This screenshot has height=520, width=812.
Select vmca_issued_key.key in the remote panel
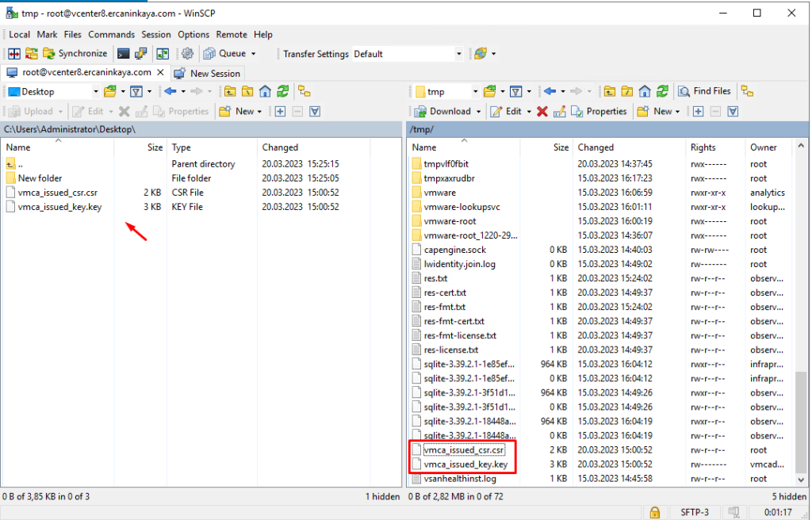point(465,465)
